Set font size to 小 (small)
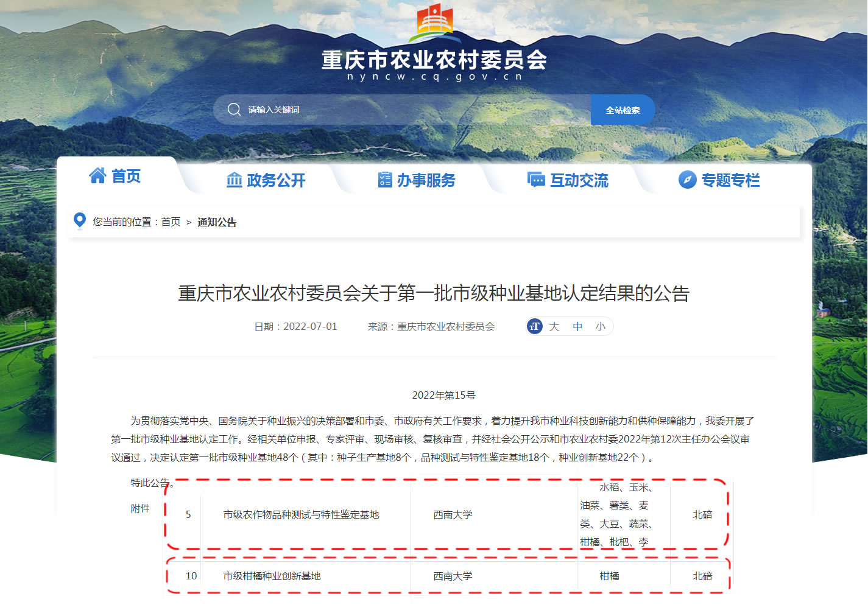868x605 pixels. coord(601,327)
